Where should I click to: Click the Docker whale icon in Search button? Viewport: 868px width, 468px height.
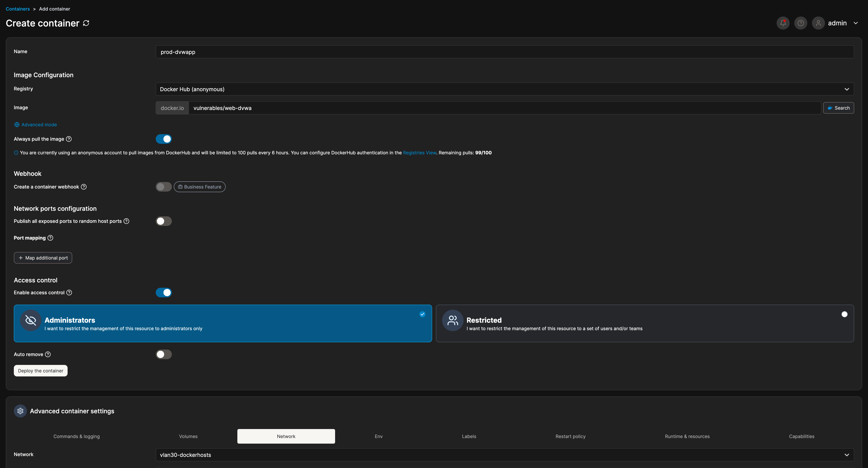point(830,108)
